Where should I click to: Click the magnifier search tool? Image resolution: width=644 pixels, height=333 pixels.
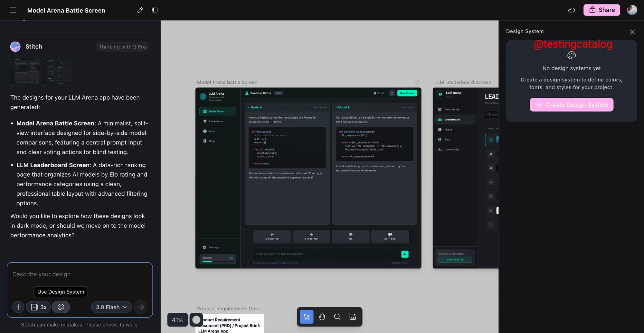tap(337, 317)
